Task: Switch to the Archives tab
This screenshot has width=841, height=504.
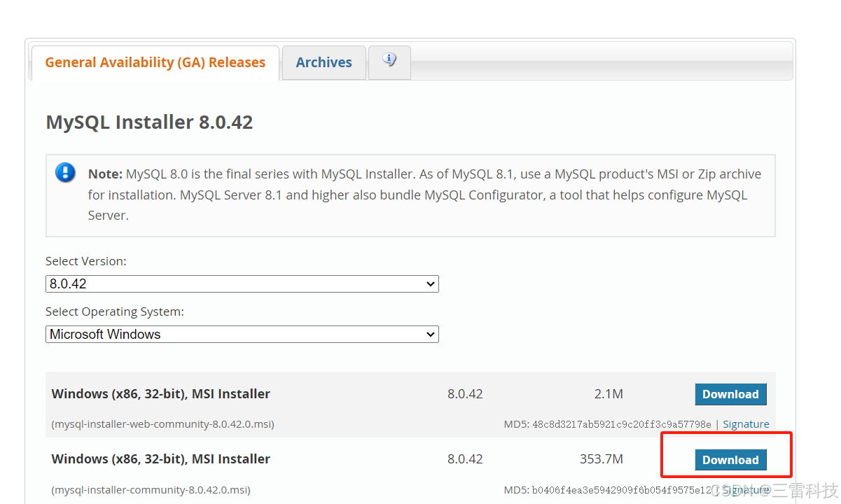Action: (x=324, y=63)
